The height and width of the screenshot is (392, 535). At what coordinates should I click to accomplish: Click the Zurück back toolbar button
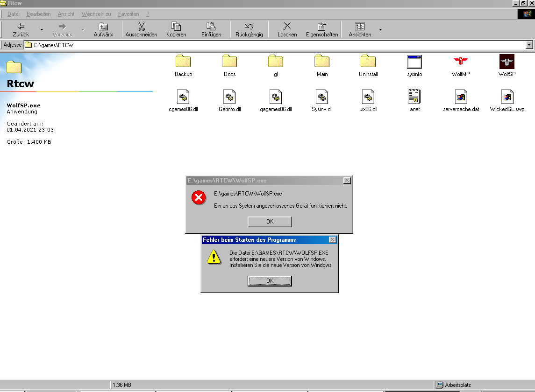pyautogui.click(x=21, y=30)
